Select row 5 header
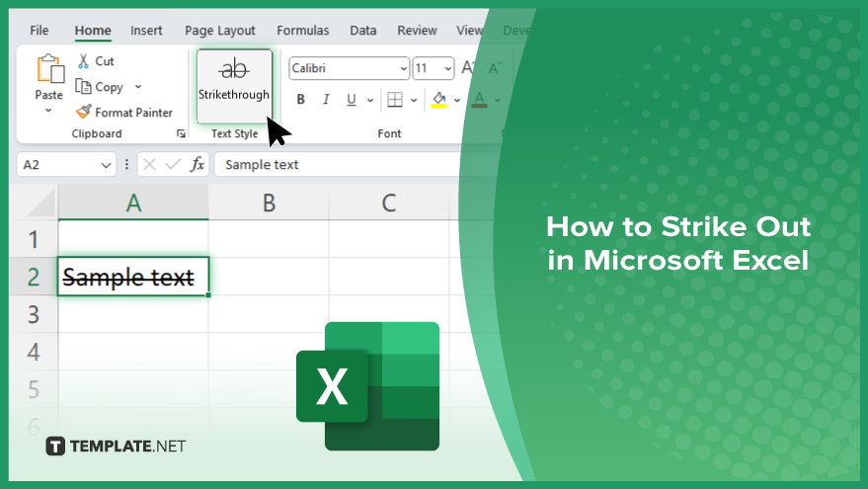The height and width of the screenshot is (489, 868). coord(34,390)
